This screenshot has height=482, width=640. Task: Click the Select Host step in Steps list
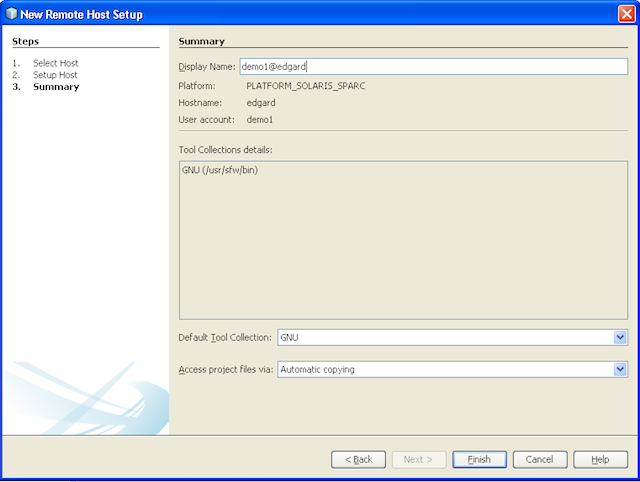pos(55,63)
